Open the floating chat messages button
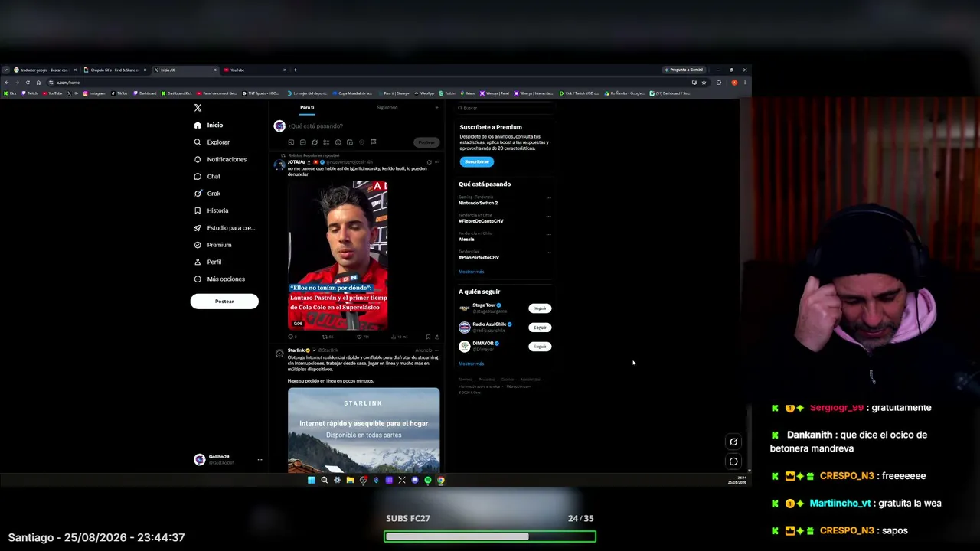The image size is (980, 551). click(x=733, y=461)
